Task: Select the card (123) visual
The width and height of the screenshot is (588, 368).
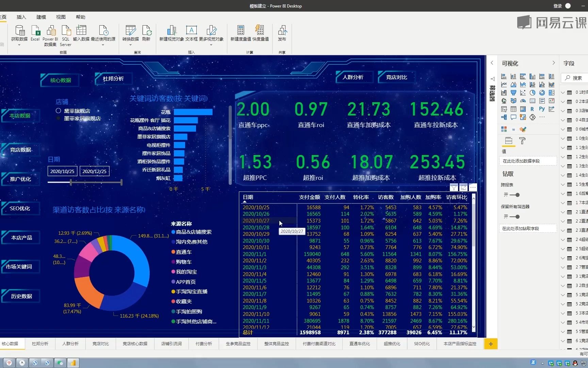Action: (x=533, y=101)
